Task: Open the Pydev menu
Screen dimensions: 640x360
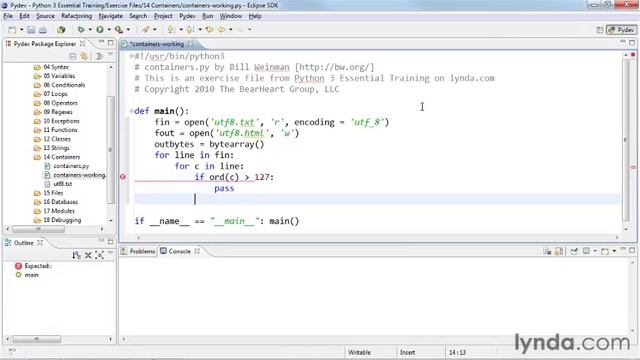Action: tap(187, 16)
